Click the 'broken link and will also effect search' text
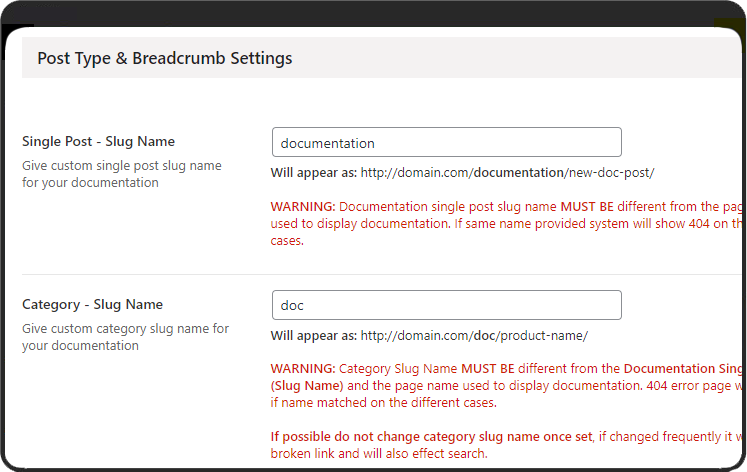Viewport: 747px width, 472px height. [379, 454]
